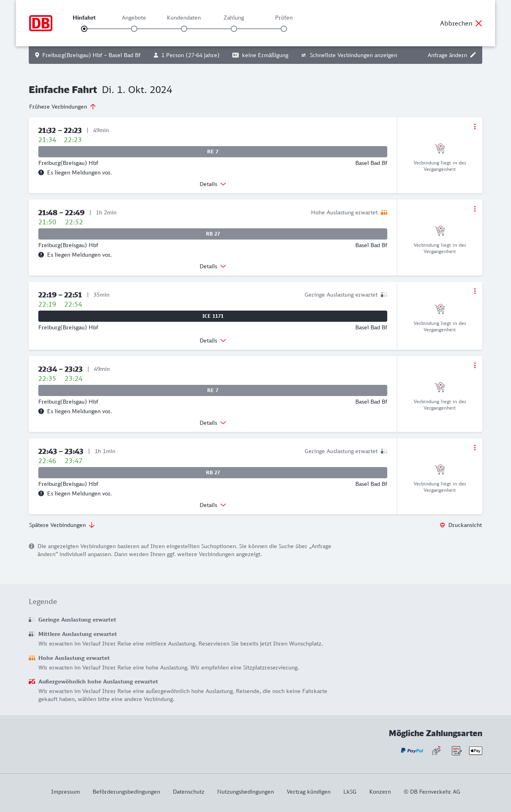Expand Details for the ICE 1171 connection
This screenshot has height=812, width=511.
click(213, 341)
